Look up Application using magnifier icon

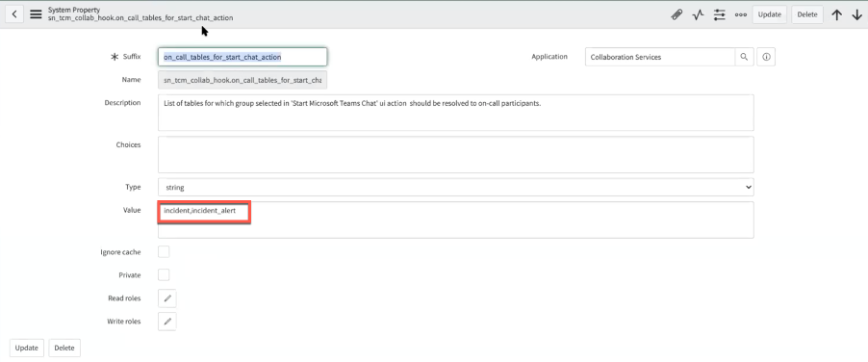click(x=744, y=57)
